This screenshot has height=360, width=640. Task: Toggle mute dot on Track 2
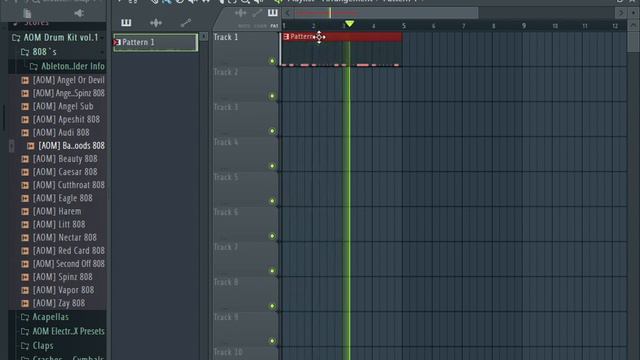pos(272,96)
